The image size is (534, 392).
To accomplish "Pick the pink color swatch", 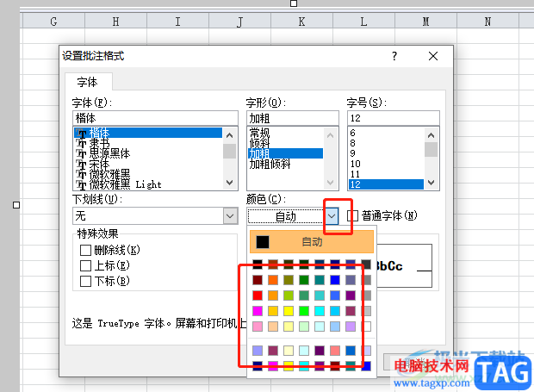I will [258, 327].
